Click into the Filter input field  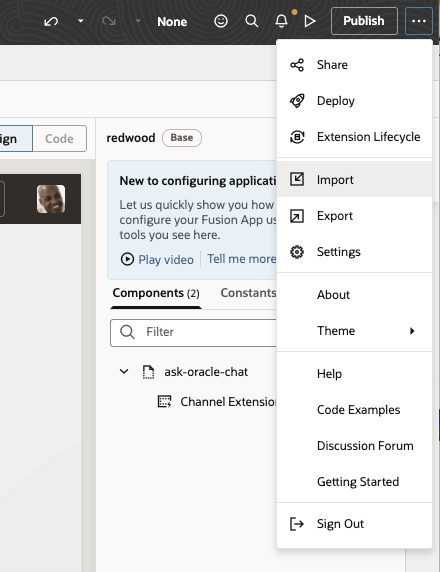point(193,333)
